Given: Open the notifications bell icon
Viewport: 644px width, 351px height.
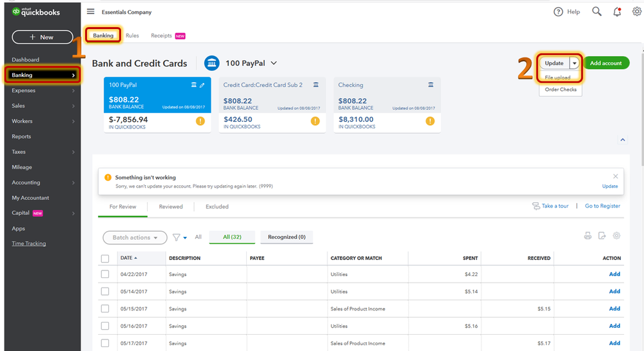Looking at the screenshot, I should pos(617,12).
